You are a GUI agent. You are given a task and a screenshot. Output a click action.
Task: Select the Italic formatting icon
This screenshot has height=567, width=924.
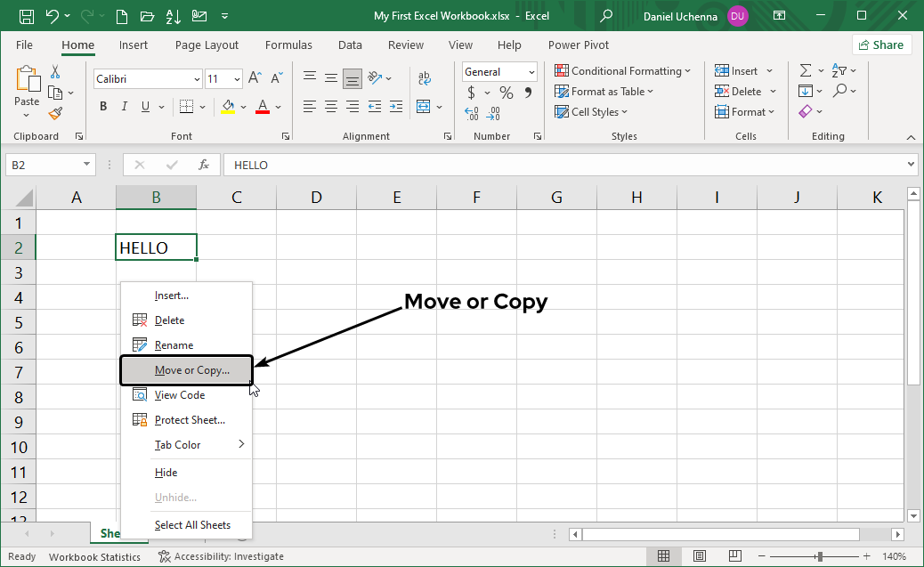point(124,106)
